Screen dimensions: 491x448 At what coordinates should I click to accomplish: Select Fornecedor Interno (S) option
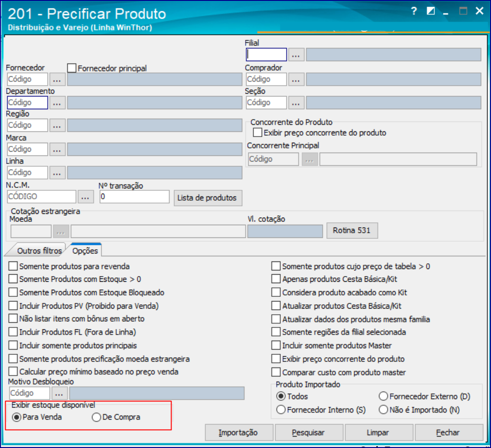(x=281, y=410)
